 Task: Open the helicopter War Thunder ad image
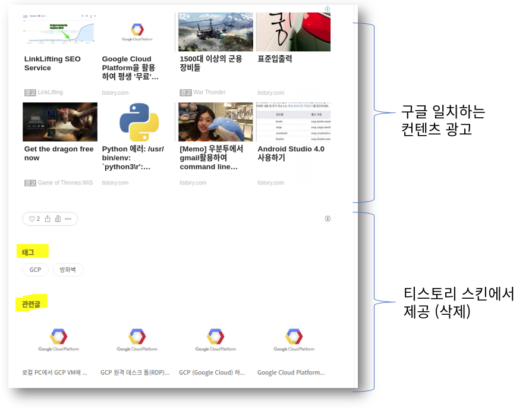point(215,32)
